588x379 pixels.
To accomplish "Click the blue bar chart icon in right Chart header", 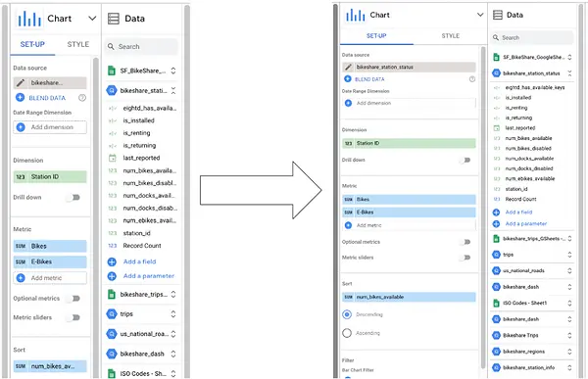I will click(x=355, y=16).
